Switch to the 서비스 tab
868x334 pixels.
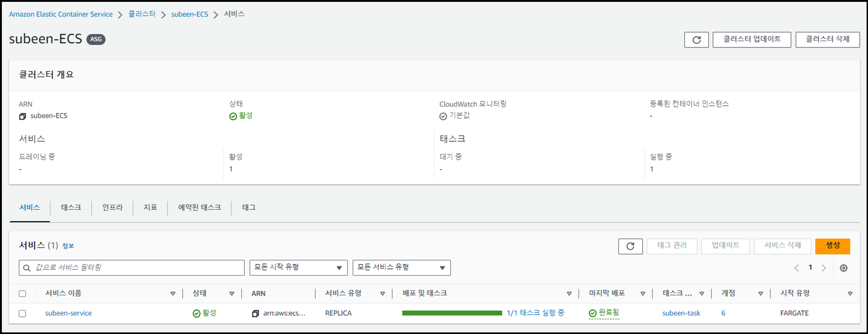coord(30,207)
